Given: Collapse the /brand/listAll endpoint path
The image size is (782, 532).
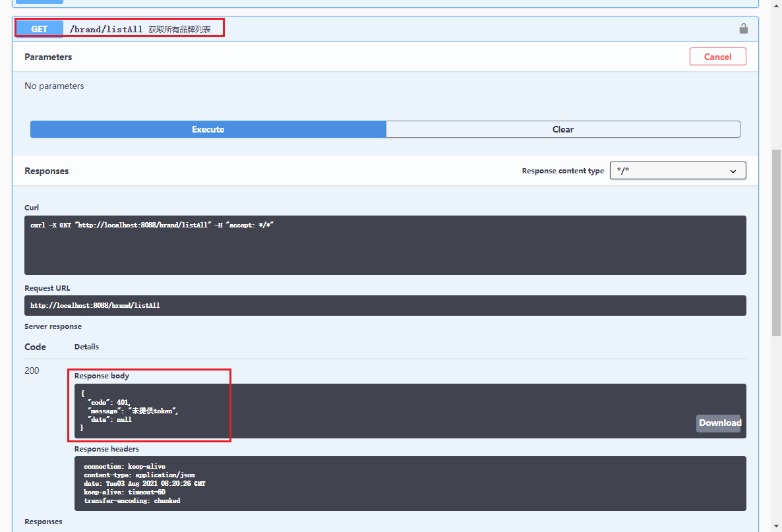Looking at the screenshot, I should [x=106, y=30].
